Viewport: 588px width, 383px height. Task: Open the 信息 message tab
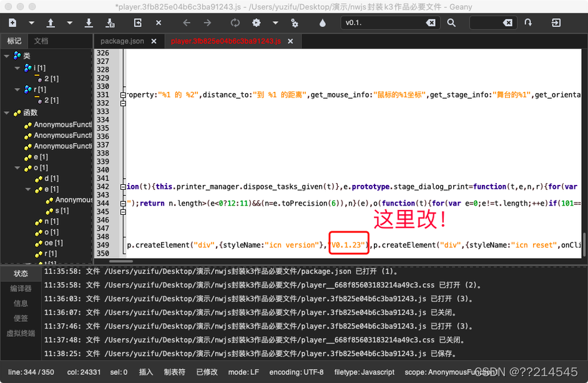coord(21,304)
